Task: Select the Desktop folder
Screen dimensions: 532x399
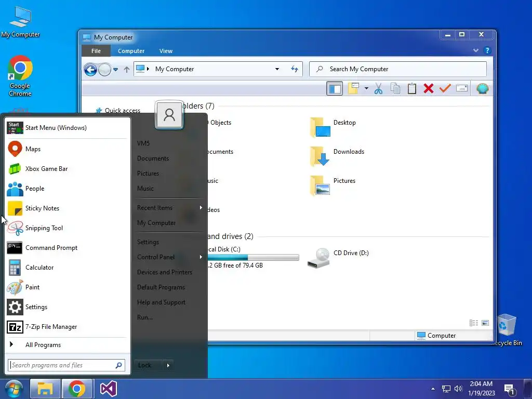Action: pyautogui.click(x=333, y=127)
